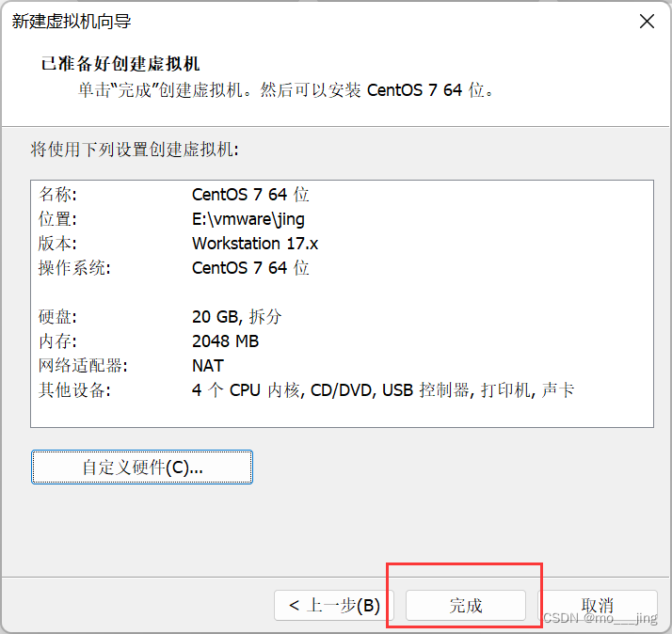This screenshot has width=672, height=634.
Task: Click the 其他设备 value listing 4 个 CPU 内核
Action: (x=383, y=389)
